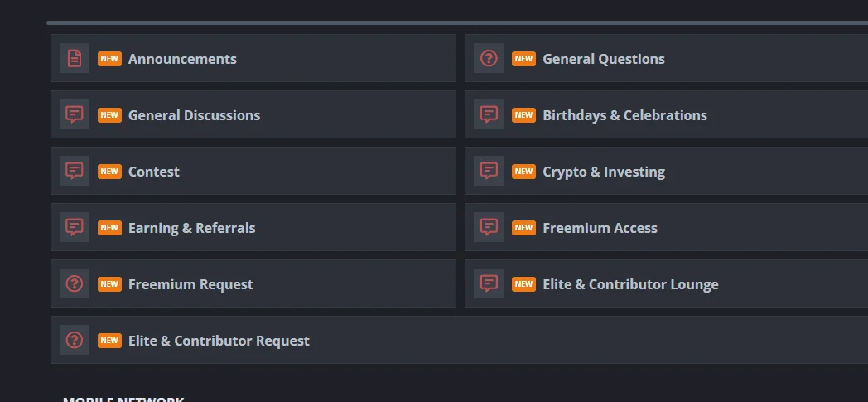Screen dimensions: 868x402
Task: Open the Freemium Request forum
Action: click(190, 284)
